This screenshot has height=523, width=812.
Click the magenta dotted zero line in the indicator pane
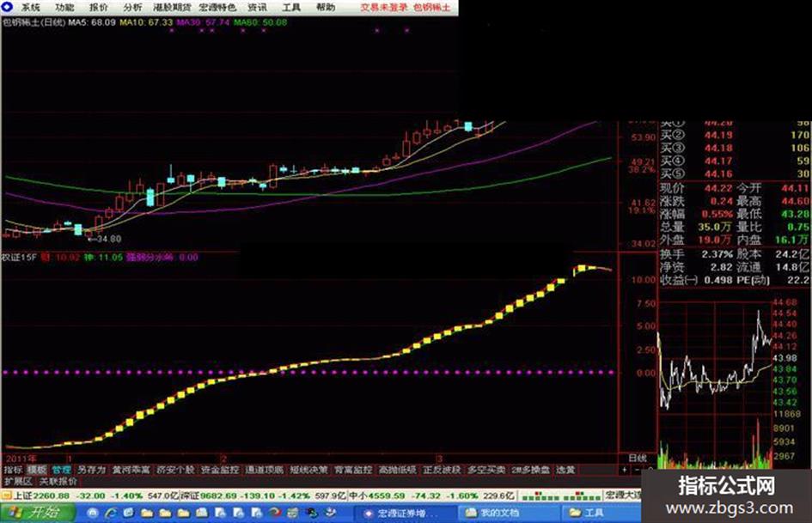(x=308, y=372)
